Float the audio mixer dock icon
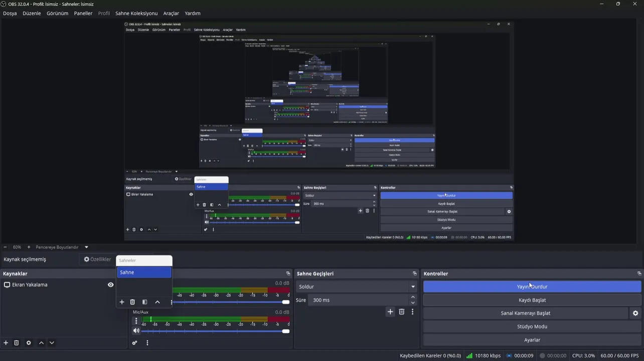 click(x=288, y=274)
